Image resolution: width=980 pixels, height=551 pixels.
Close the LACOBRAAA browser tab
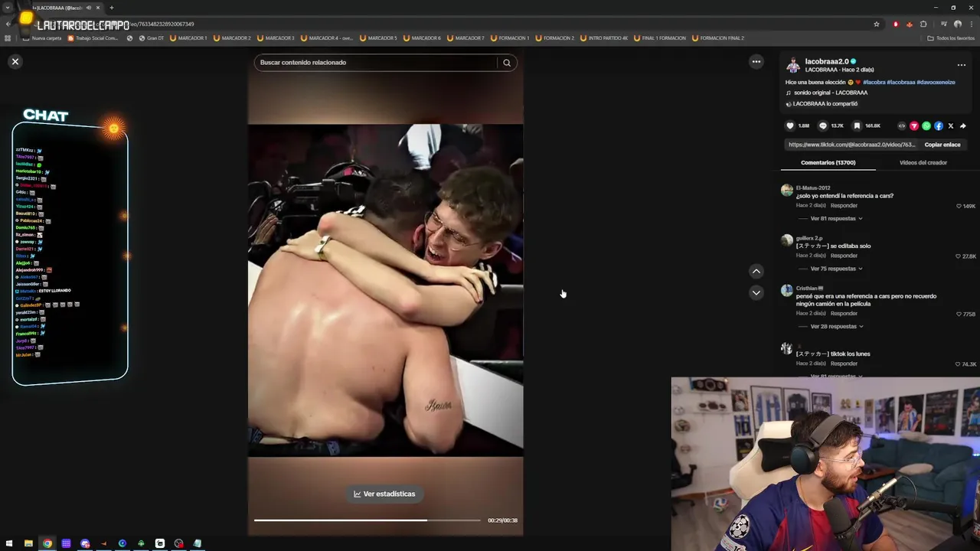98,8
